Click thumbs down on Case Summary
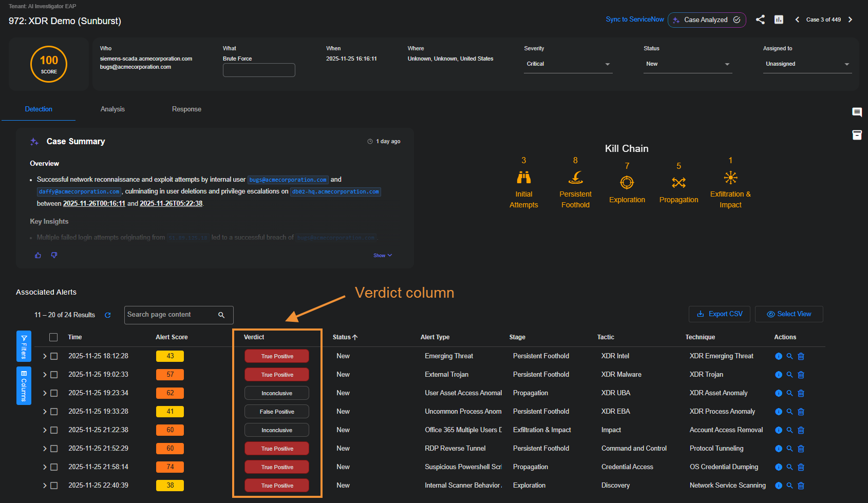Image resolution: width=868 pixels, height=503 pixels. [x=54, y=255]
